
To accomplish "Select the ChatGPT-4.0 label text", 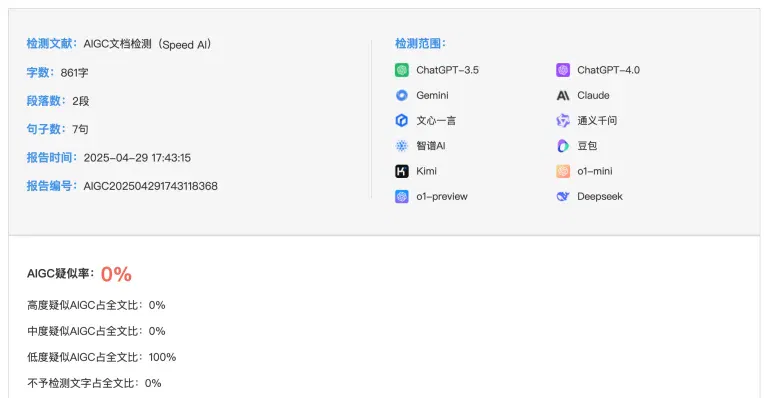I will [608, 70].
